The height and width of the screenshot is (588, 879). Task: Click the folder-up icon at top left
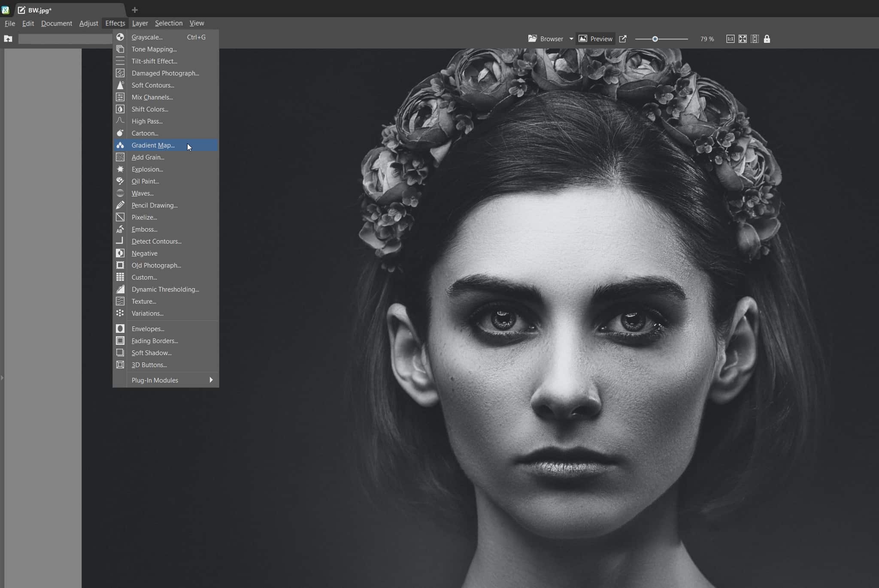tap(8, 39)
